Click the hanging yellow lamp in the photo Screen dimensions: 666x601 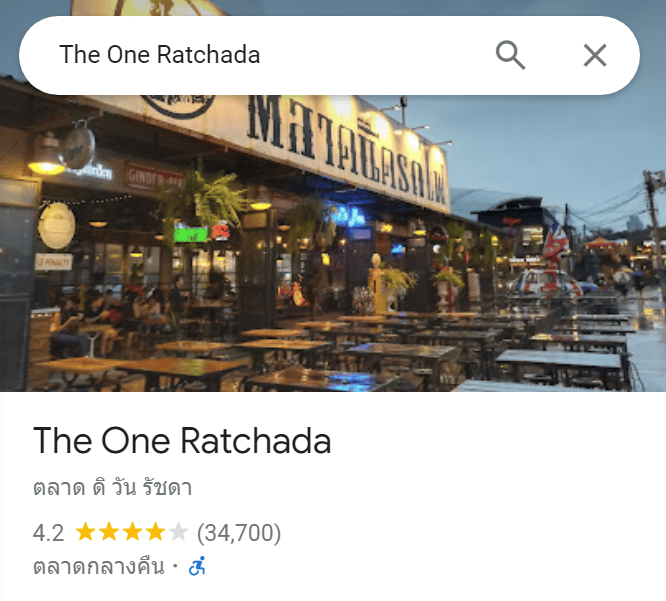click(x=47, y=155)
